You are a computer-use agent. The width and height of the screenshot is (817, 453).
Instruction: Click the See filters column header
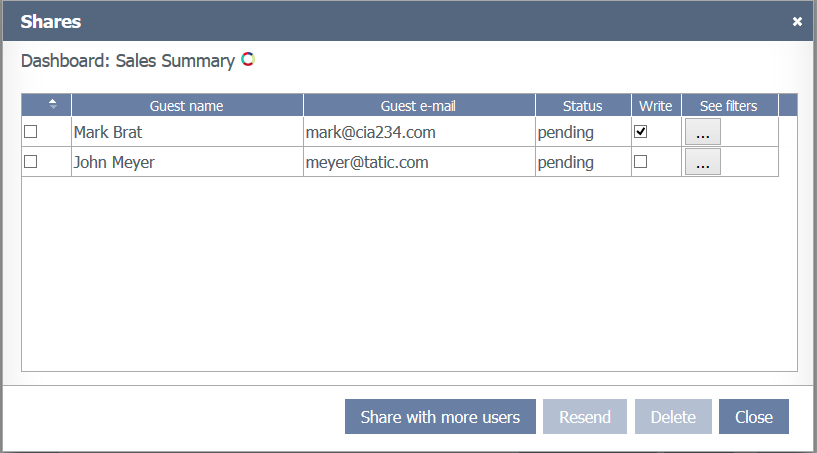click(728, 106)
